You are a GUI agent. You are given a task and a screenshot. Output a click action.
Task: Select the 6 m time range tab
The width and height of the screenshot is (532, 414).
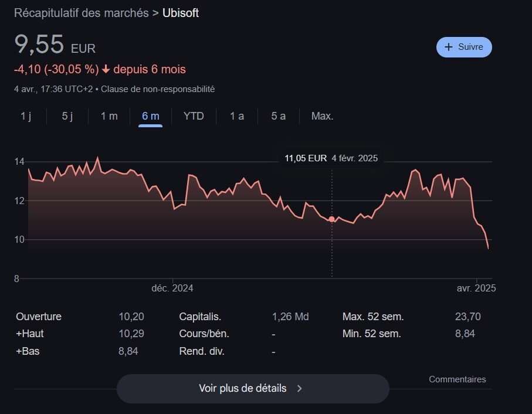tap(151, 116)
